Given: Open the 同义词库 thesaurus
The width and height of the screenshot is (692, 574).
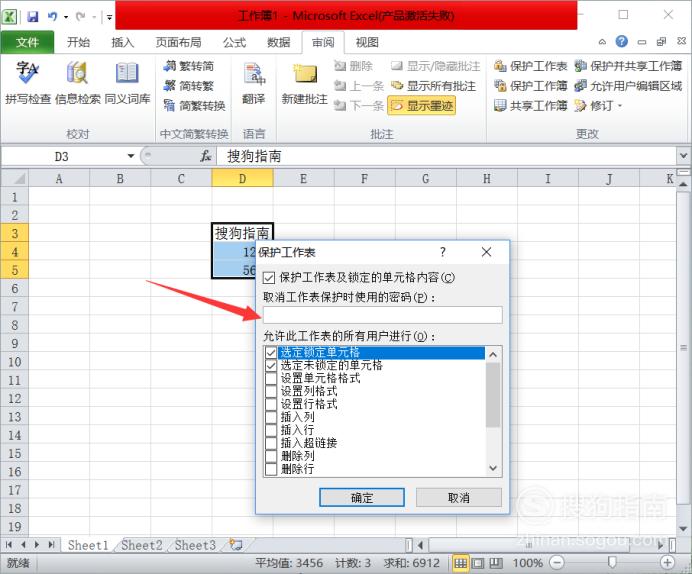Looking at the screenshot, I should tap(127, 83).
